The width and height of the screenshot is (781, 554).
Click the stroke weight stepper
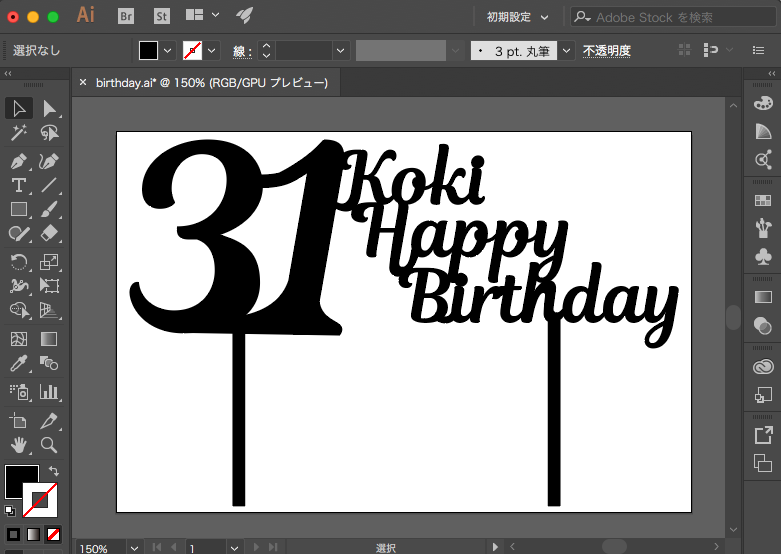point(266,51)
